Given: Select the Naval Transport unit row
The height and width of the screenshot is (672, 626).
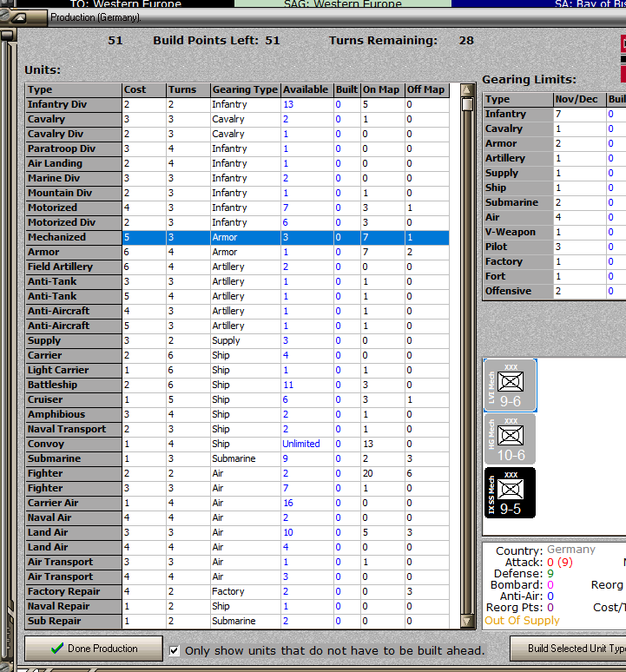Looking at the screenshot, I should [x=237, y=430].
